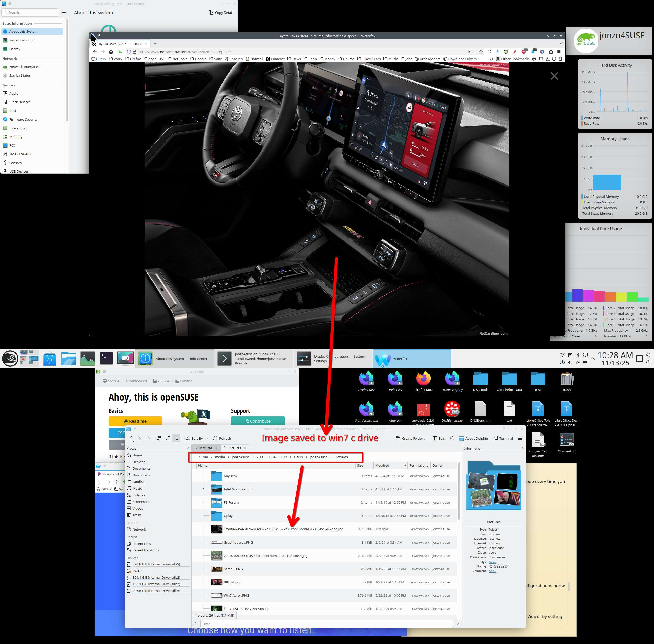Open the Sort By dropdown
This screenshot has width=654, height=644.
(197, 438)
